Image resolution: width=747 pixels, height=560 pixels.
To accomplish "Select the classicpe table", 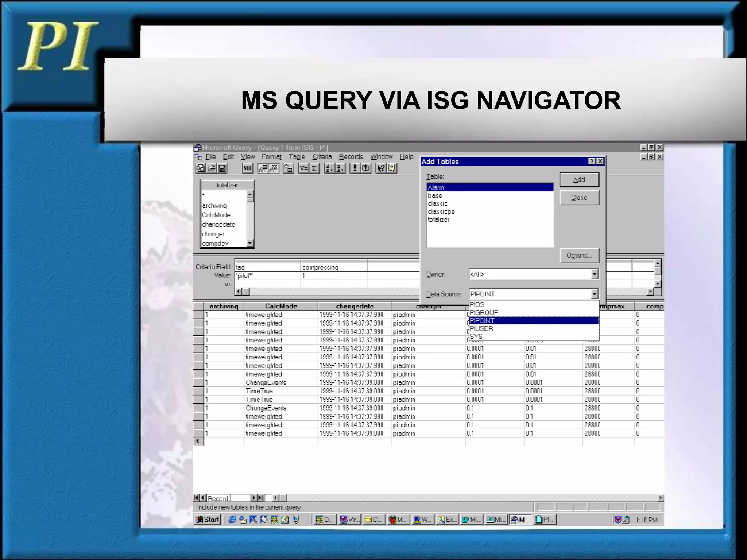I will (490, 211).
